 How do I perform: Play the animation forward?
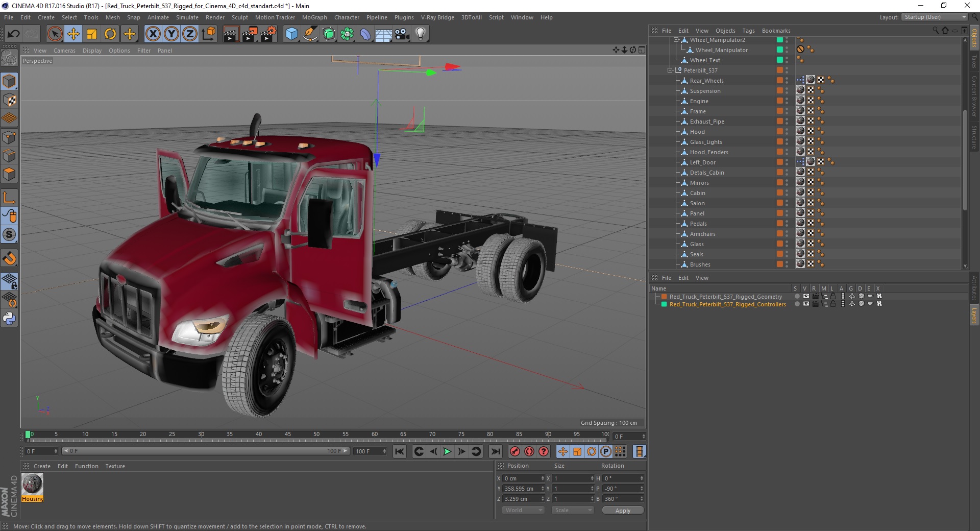(x=447, y=451)
